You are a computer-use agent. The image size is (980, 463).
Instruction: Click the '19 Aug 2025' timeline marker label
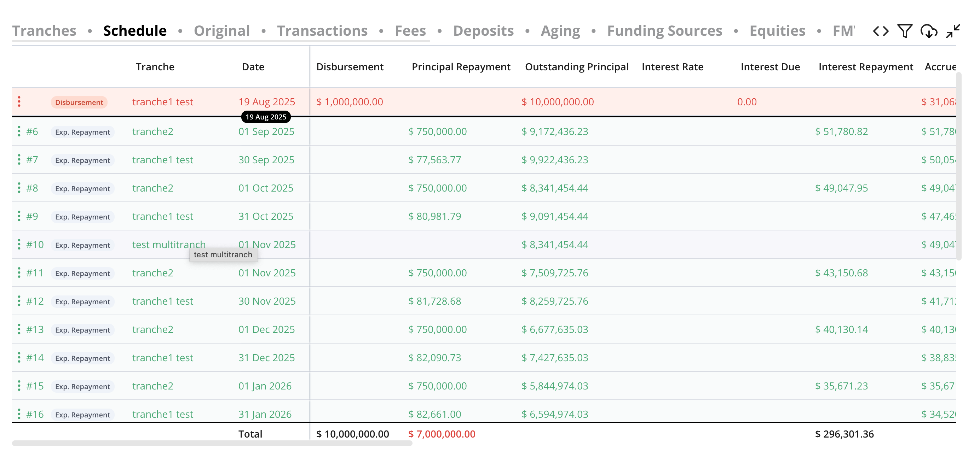pyautogui.click(x=266, y=117)
